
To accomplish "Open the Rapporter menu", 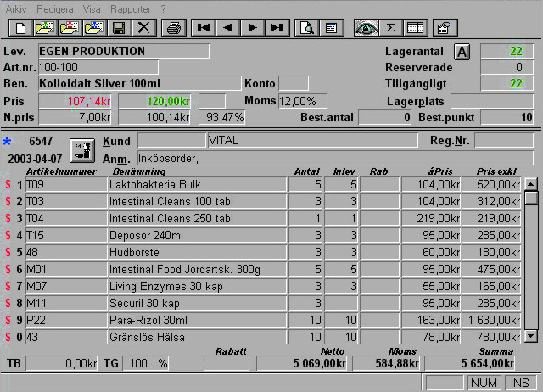I will click(130, 8).
